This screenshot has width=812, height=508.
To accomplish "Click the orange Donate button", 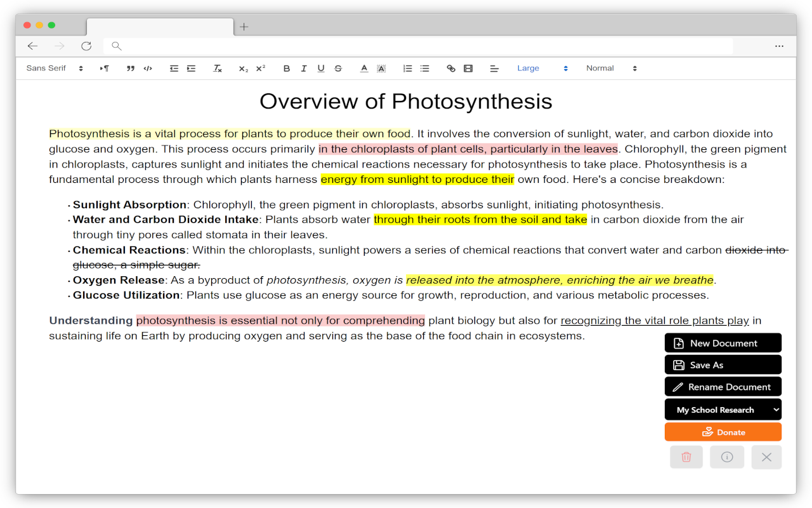I will pos(723,432).
